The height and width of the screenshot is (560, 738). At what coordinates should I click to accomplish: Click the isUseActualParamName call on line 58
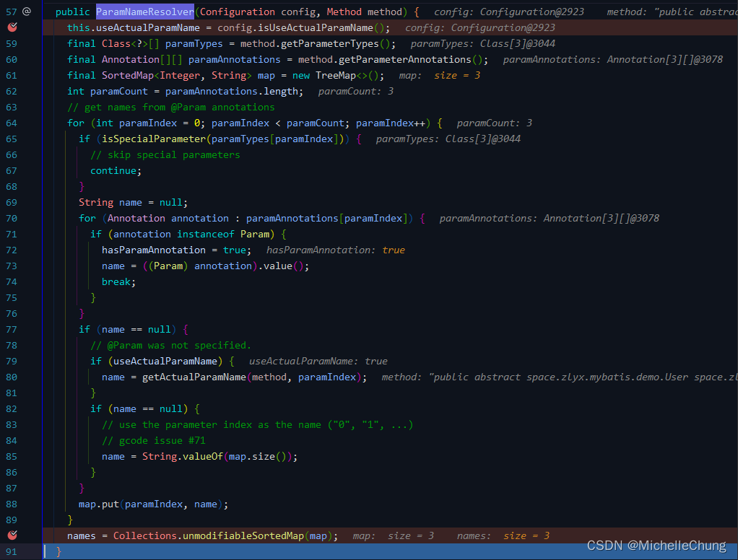(316, 27)
